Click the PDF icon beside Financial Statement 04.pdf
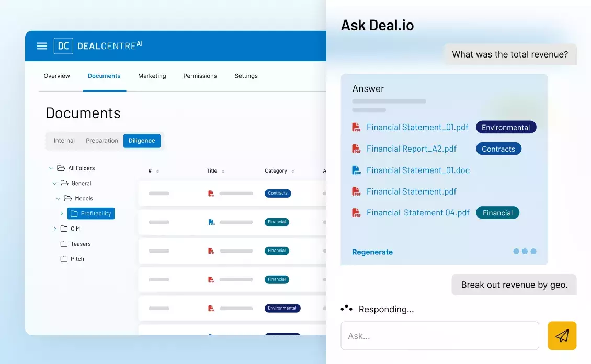This screenshot has width=591, height=364. pos(357,212)
